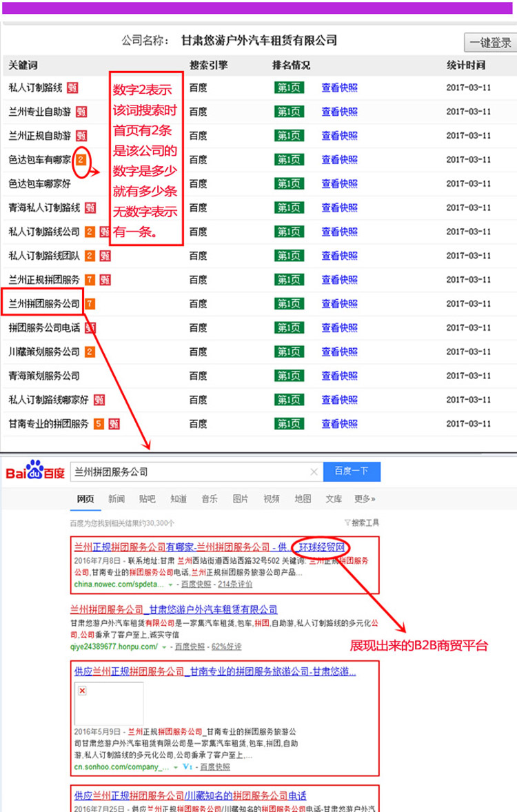This screenshot has height=812, width=517.
Task: Open dropdown arrow next to cn.sonhoo.com URL
Action: coord(176,767)
